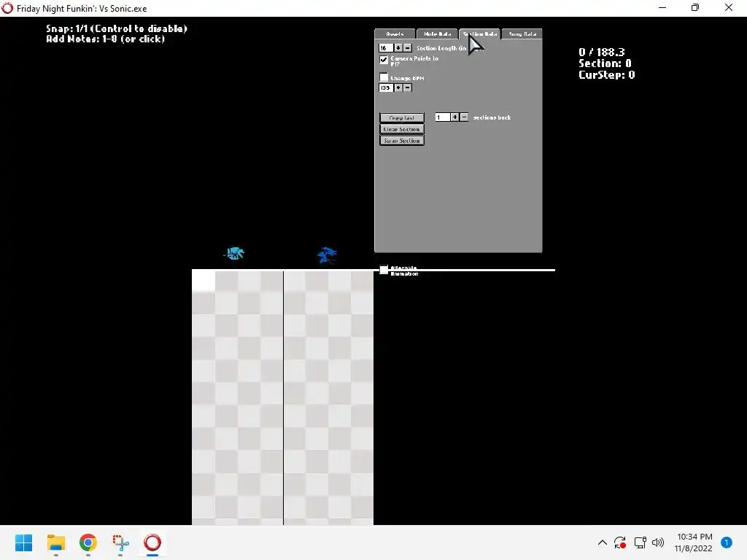Open the notification badge in taskbar
Screen dimensions: 747x560
click(726, 542)
